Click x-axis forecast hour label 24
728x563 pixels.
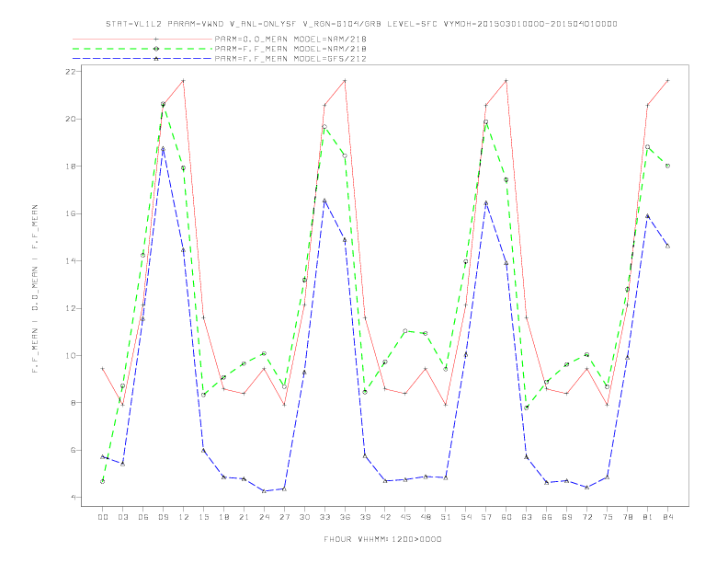pyautogui.click(x=264, y=517)
